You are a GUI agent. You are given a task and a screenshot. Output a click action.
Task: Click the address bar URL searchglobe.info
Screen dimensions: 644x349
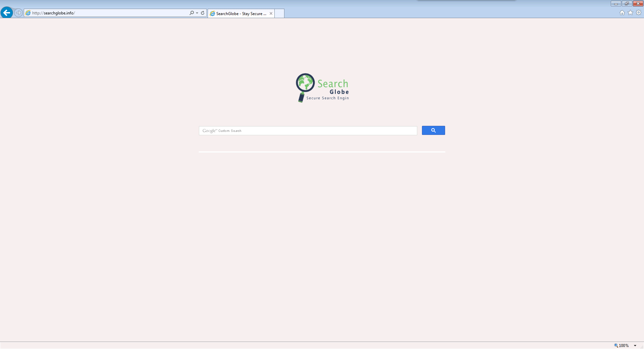tap(54, 13)
